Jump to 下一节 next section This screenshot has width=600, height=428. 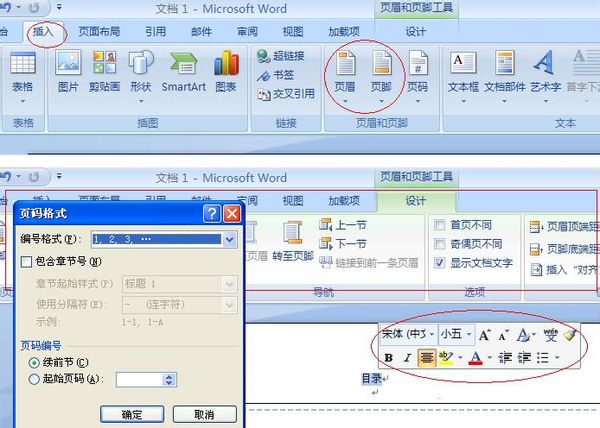tap(343, 244)
